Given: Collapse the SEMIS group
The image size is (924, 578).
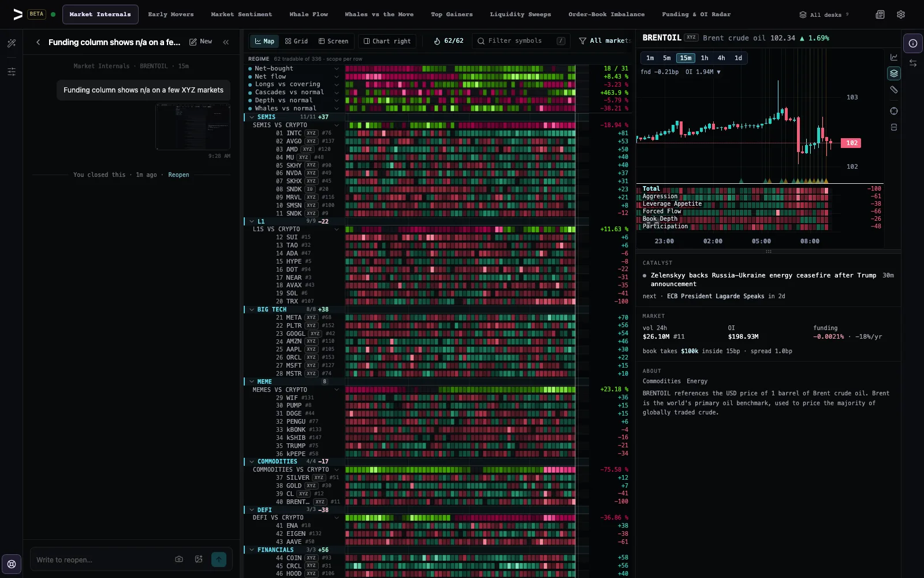Looking at the screenshot, I should point(252,117).
